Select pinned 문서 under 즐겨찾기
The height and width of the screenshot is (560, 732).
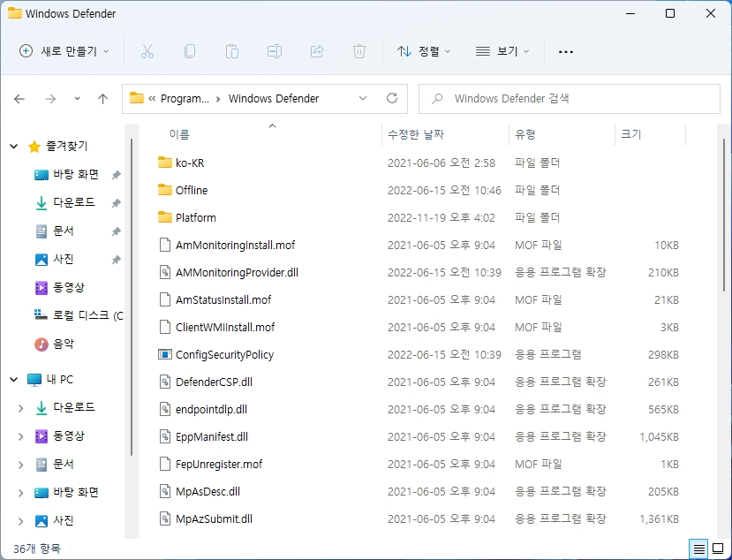64,231
